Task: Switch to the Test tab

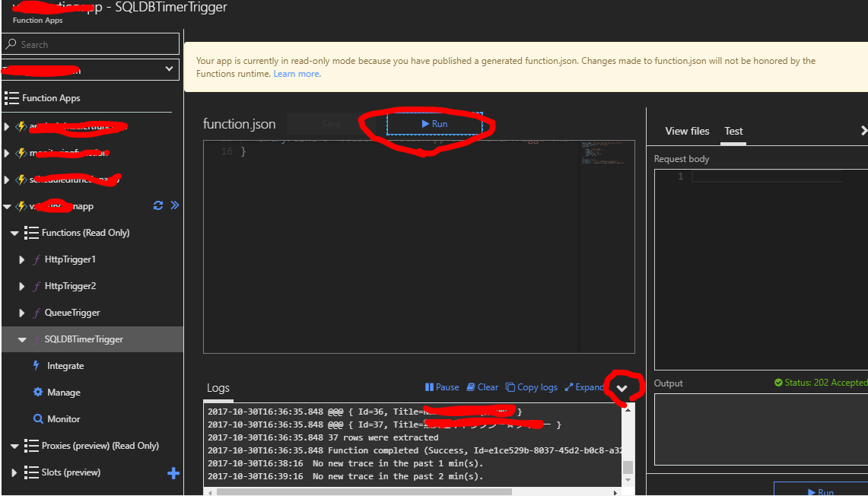Action: pos(733,131)
